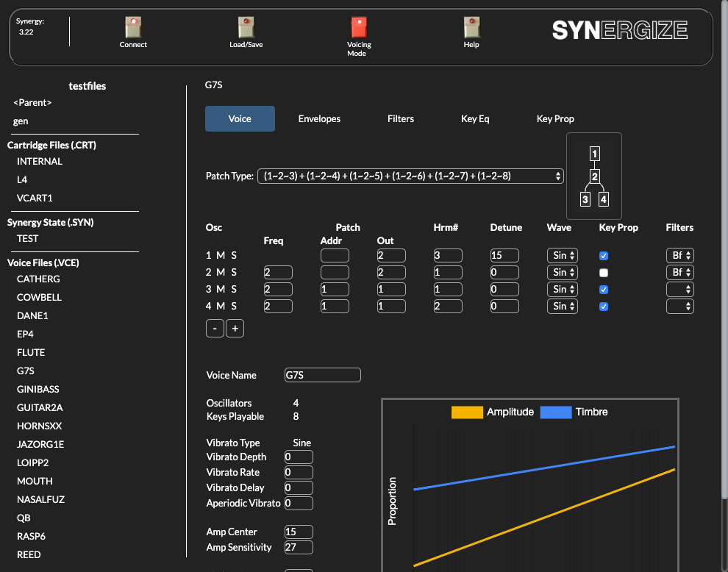The height and width of the screenshot is (572, 728).
Task: Click the Amp Center field
Action: point(299,532)
